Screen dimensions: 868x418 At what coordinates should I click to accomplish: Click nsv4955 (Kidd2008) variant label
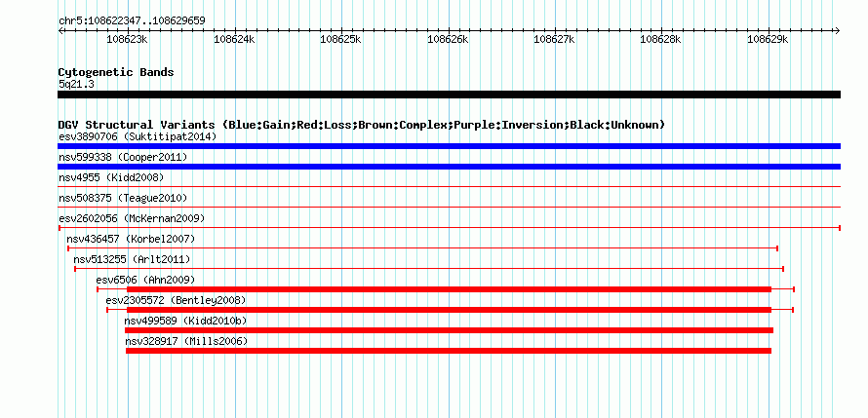point(111,177)
